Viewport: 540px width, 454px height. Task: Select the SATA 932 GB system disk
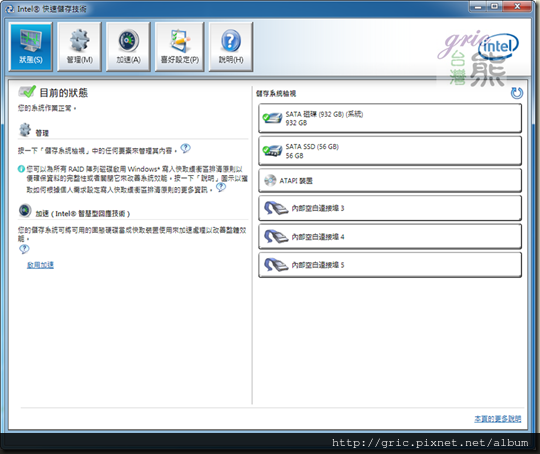pyautogui.click(x=390, y=118)
